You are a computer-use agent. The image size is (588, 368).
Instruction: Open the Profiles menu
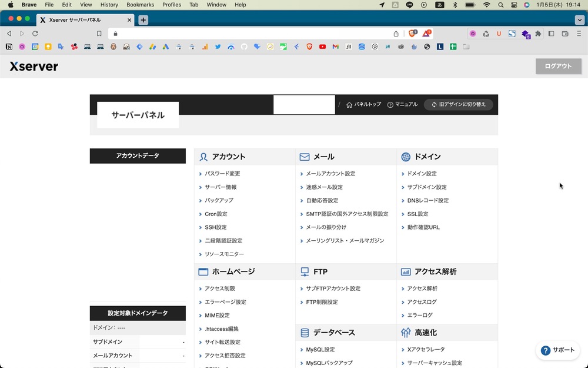[x=172, y=5]
